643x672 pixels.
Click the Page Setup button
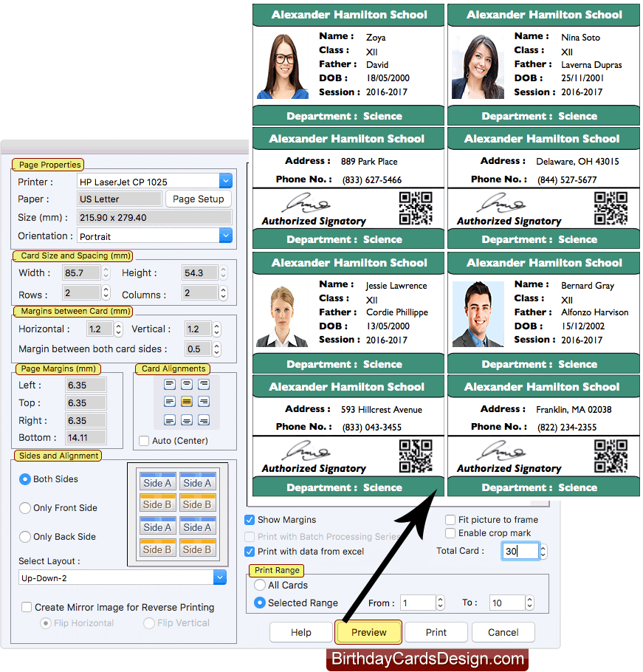click(198, 199)
